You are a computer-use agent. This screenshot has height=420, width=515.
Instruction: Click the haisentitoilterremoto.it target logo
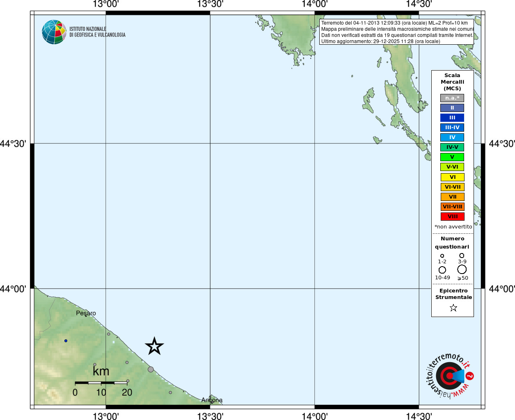pyautogui.click(x=450, y=376)
